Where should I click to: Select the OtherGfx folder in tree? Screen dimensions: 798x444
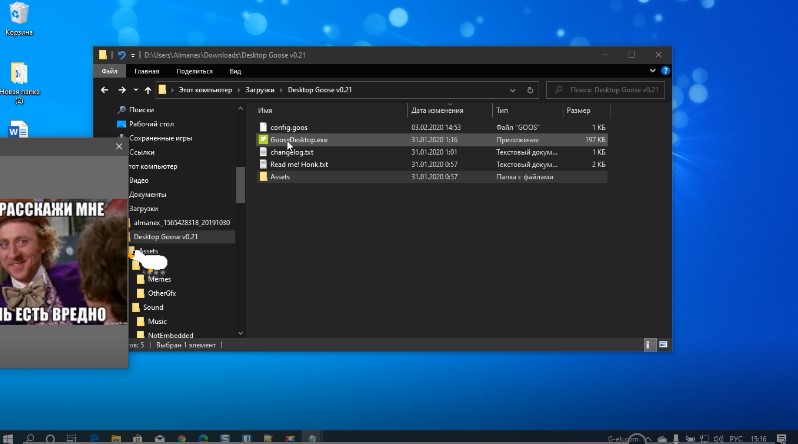162,293
